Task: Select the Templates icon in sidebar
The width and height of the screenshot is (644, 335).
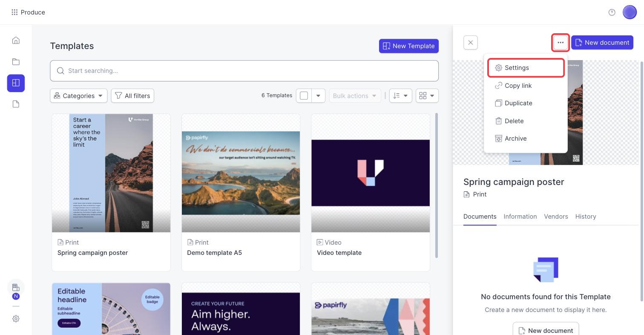Action: pyautogui.click(x=16, y=83)
